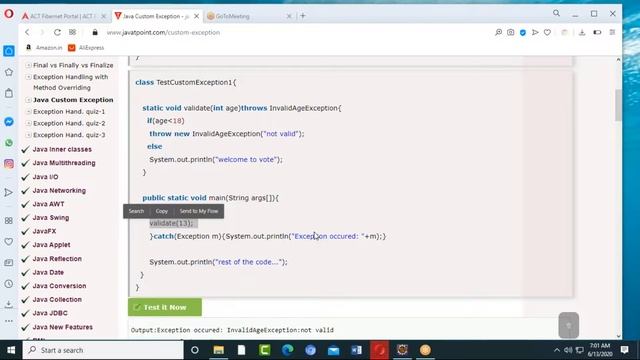The image size is (640, 360).
Task: Send page to My Flow arrow icon
Action: 535,32
